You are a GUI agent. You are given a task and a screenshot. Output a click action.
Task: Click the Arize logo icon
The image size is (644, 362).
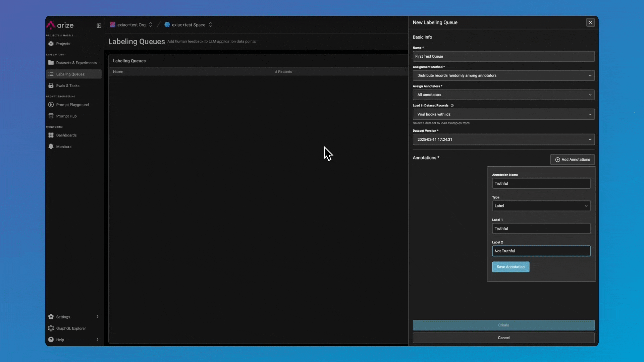click(51, 25)
